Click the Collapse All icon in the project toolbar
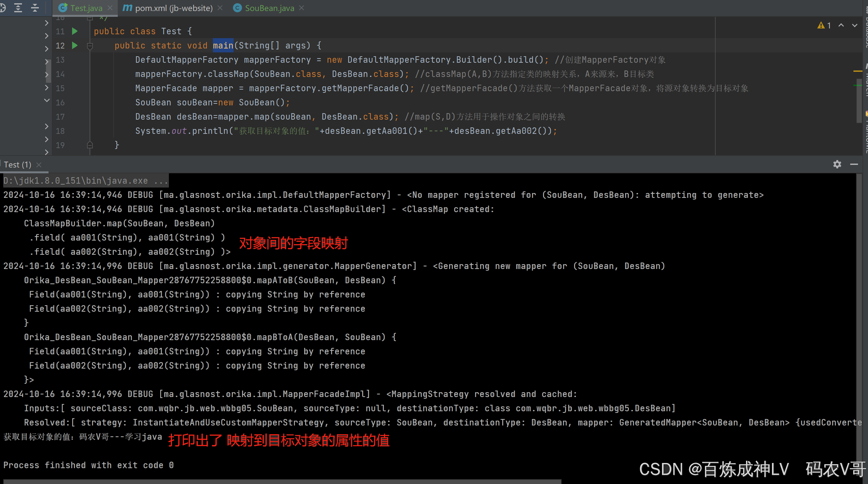The height and width of the screenshot is (484, 868). [x=35, y=7]
